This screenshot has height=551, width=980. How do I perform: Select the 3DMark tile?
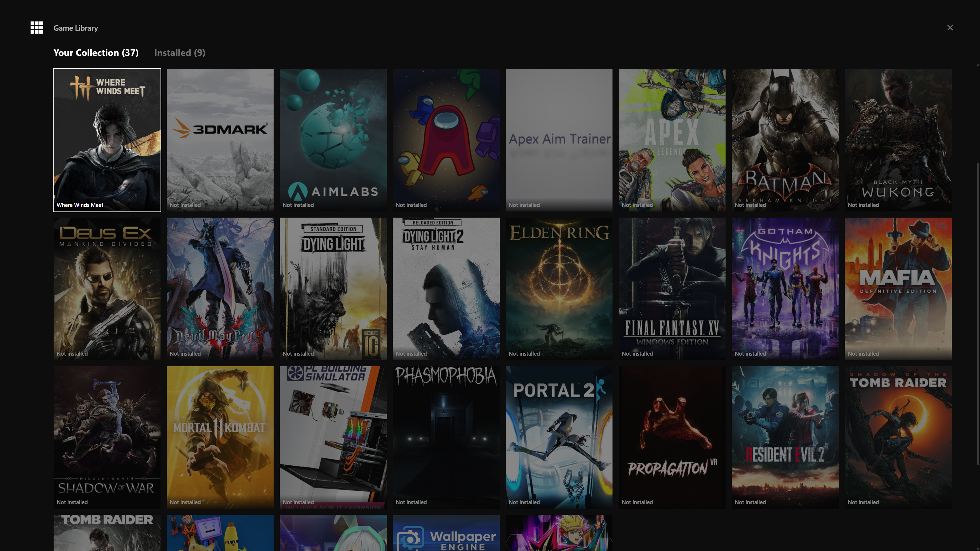[220, 140]
